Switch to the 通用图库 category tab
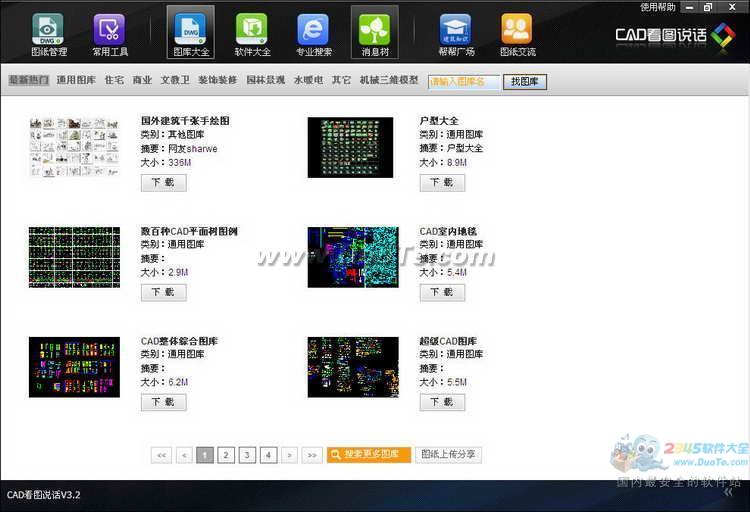 coord(76,80)
